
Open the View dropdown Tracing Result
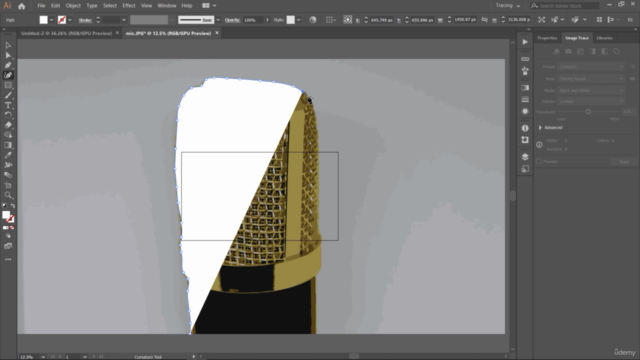pyautogui.click(x=591, y=79)
